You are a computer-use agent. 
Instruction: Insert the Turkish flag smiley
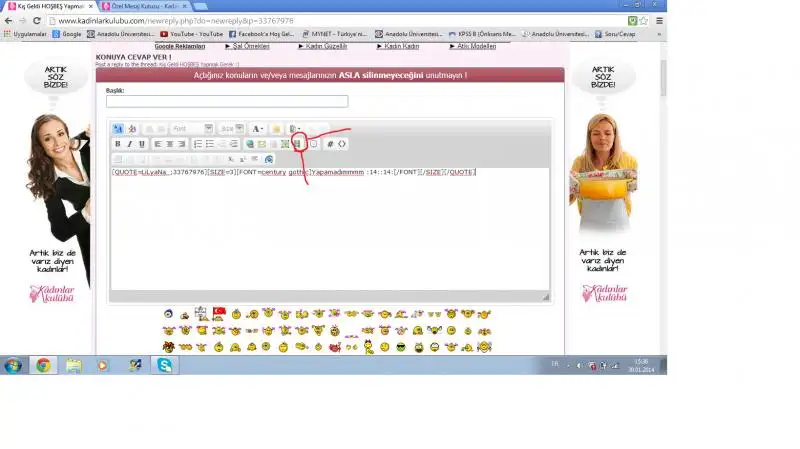(218, 313)
